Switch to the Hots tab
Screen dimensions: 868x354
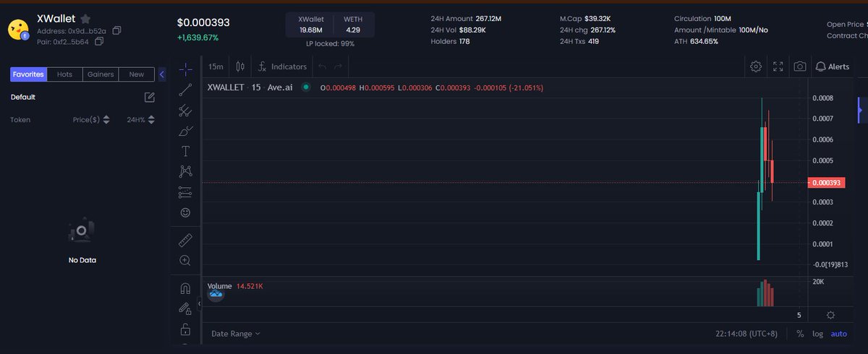tap(64, 74)
